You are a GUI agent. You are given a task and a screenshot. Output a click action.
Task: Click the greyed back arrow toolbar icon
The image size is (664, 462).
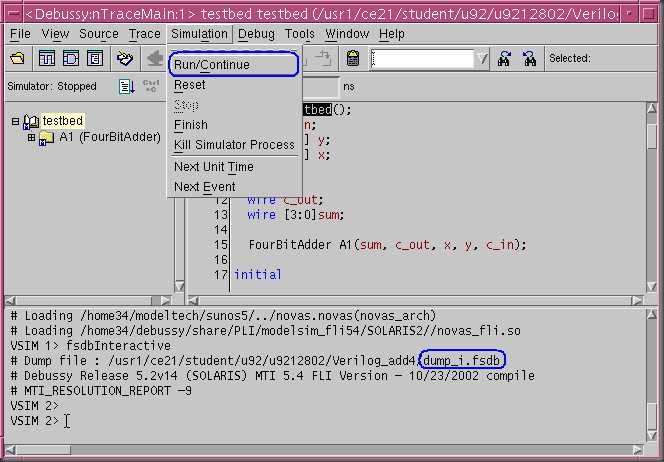click(155, 58)
